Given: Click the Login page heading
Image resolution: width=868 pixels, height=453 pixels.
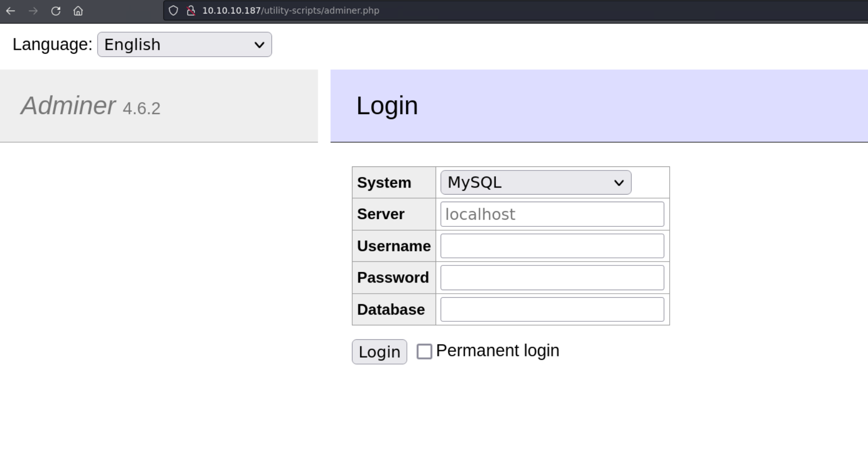Looking at the screenshot, I should coord(387,106).
